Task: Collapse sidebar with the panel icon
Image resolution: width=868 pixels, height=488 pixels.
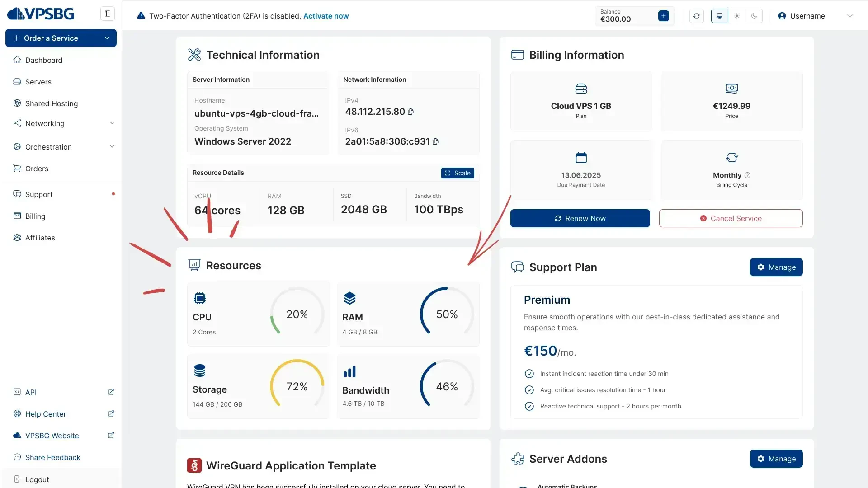Action: pos(108,14)
